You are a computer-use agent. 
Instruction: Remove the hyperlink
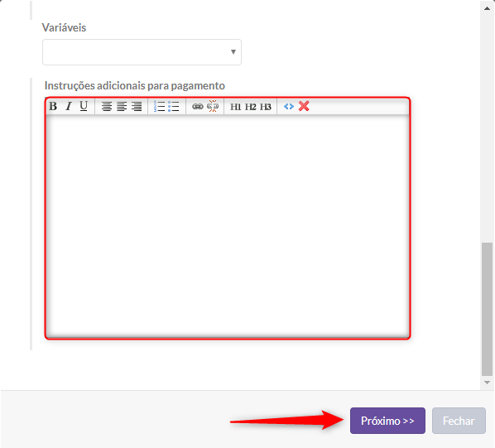point(213,106)
